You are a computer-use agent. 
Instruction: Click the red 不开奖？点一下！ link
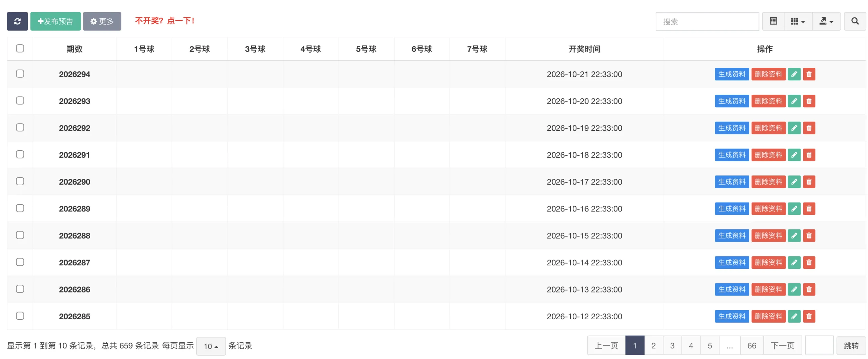[x=164, y=21]
